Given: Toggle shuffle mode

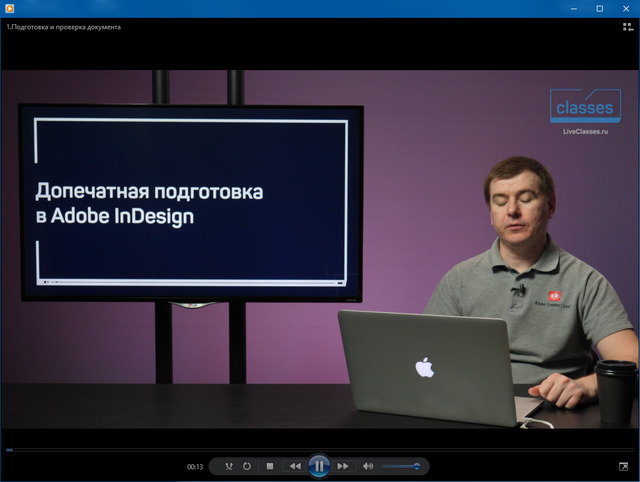Looking at the screenshot, I should pos(229,466).
